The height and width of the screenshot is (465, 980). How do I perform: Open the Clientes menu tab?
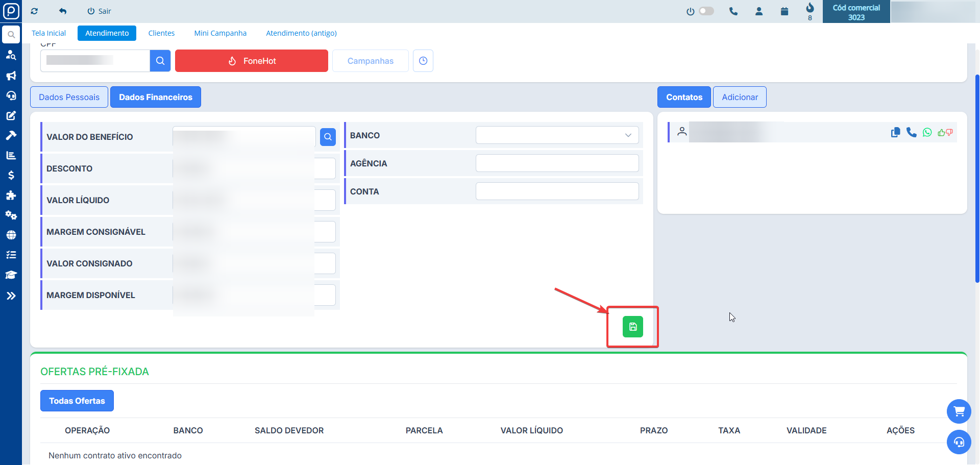pos(161,33)
